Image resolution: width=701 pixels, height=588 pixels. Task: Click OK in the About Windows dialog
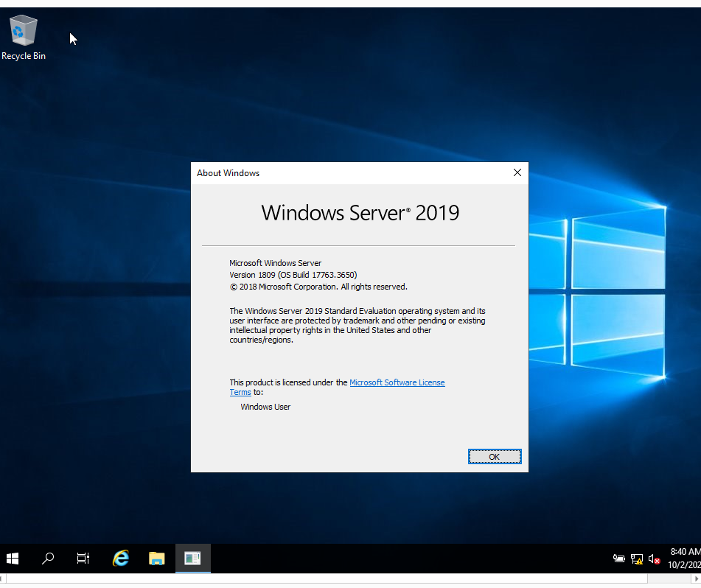495,457
